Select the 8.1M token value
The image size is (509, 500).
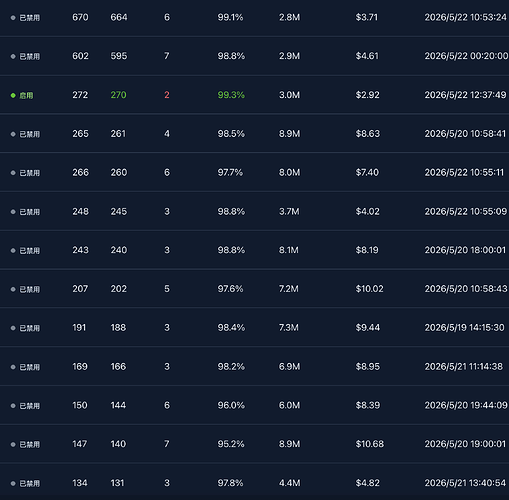point(289,250)
